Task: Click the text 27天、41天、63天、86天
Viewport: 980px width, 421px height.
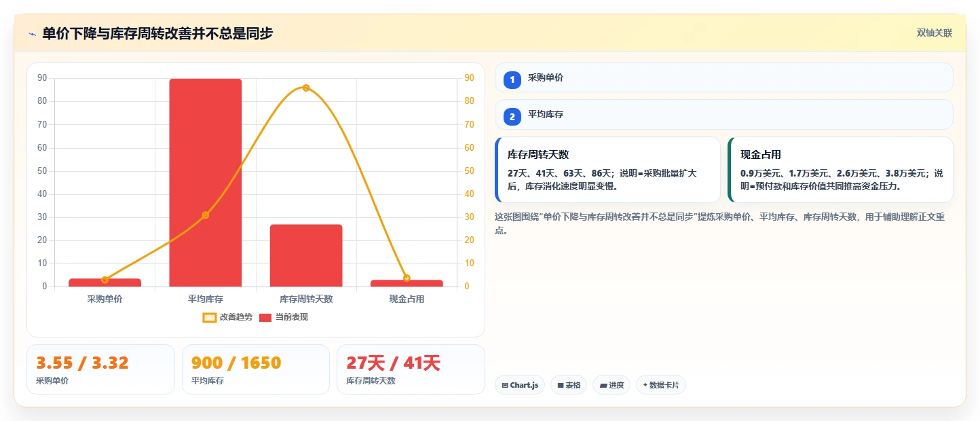Action: click(561, 173)
